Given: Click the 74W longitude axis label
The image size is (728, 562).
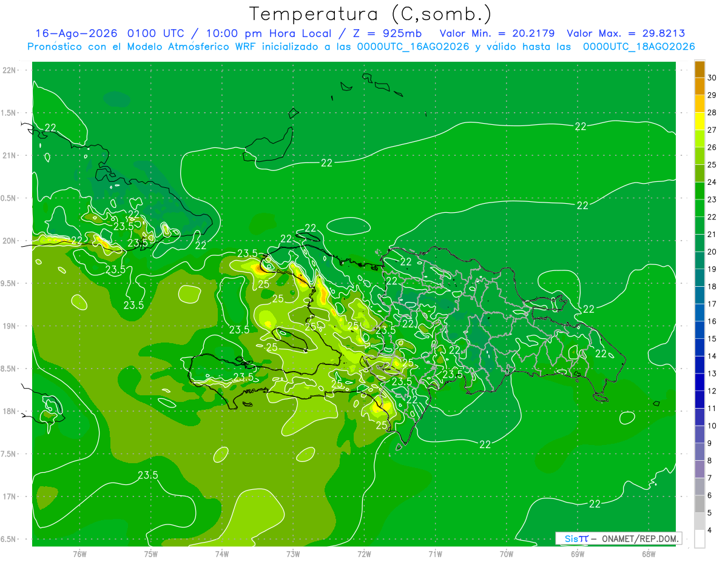Looking at the screenshot, I should pos(222,554).
